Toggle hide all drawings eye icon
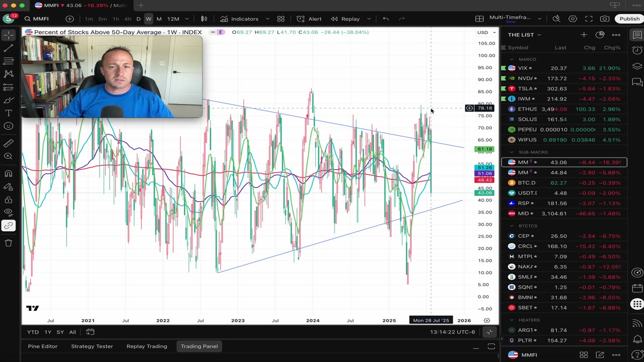 (x=9, y=213)
